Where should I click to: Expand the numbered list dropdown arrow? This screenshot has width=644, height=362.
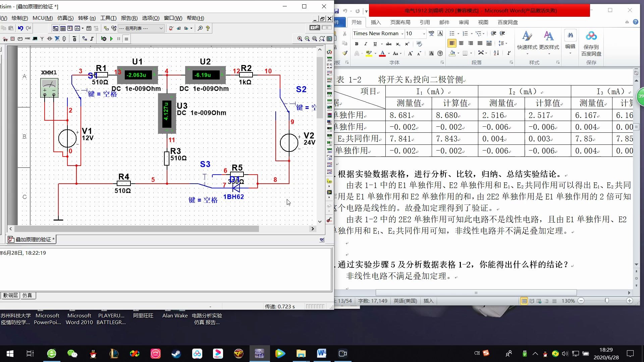pyautogui.click(x=472, y=34)
